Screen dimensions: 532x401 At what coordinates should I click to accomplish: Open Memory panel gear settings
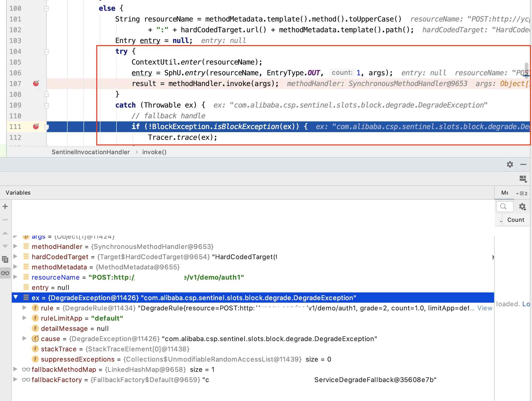click(522, 206)
